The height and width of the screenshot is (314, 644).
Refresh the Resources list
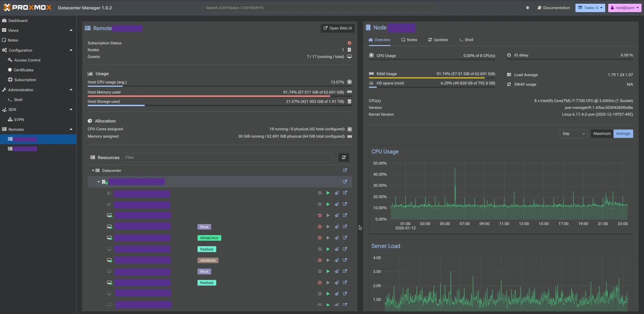coord(344,158)
